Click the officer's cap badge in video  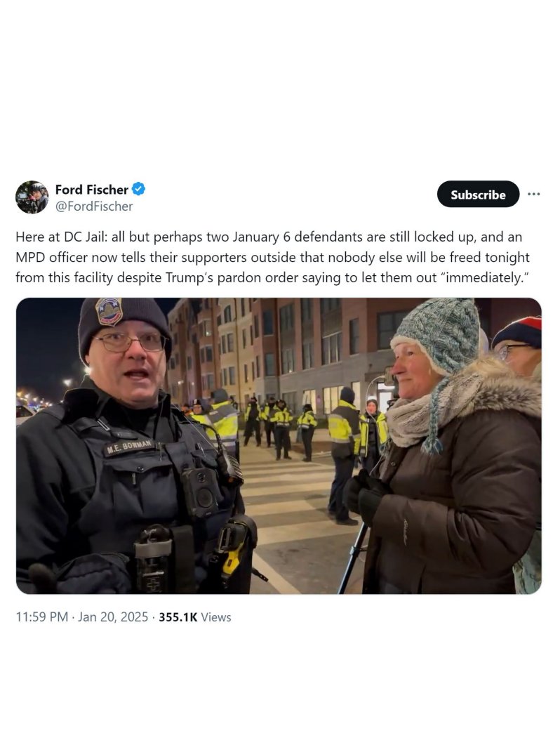(109, 310)
